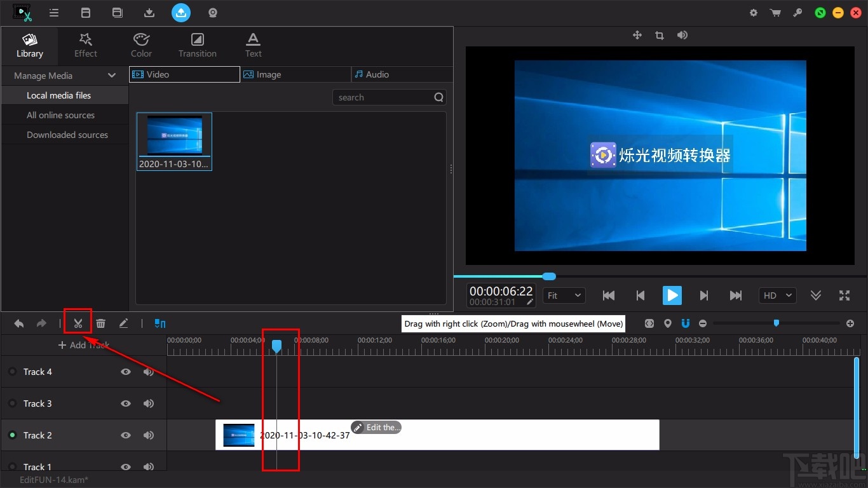This screenshot has height=488, width=868.
Task: Click the fullscreen icon in preview controls
Action: click(x=844, y=295)
